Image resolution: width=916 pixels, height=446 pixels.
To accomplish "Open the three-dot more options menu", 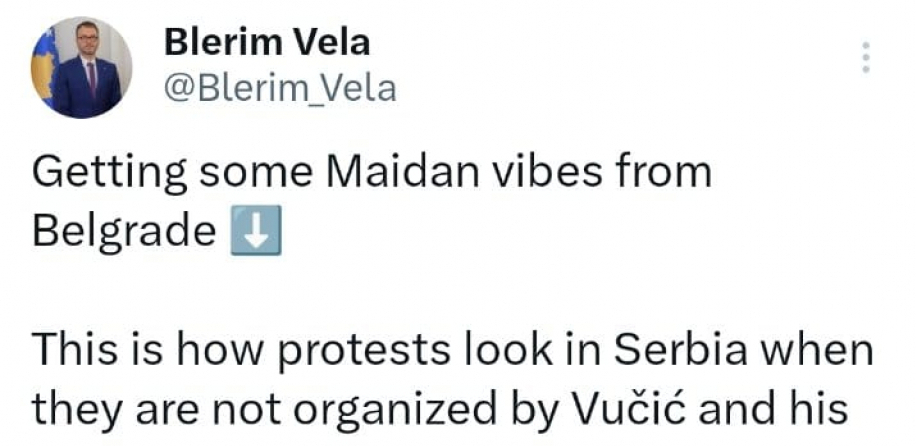I will (x=865, y=58).
